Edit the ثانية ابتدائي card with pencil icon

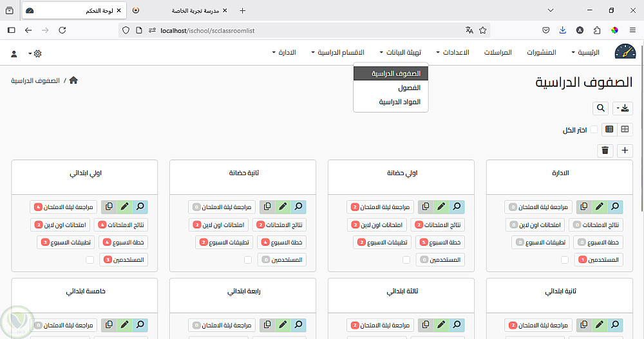pos(599,325)
